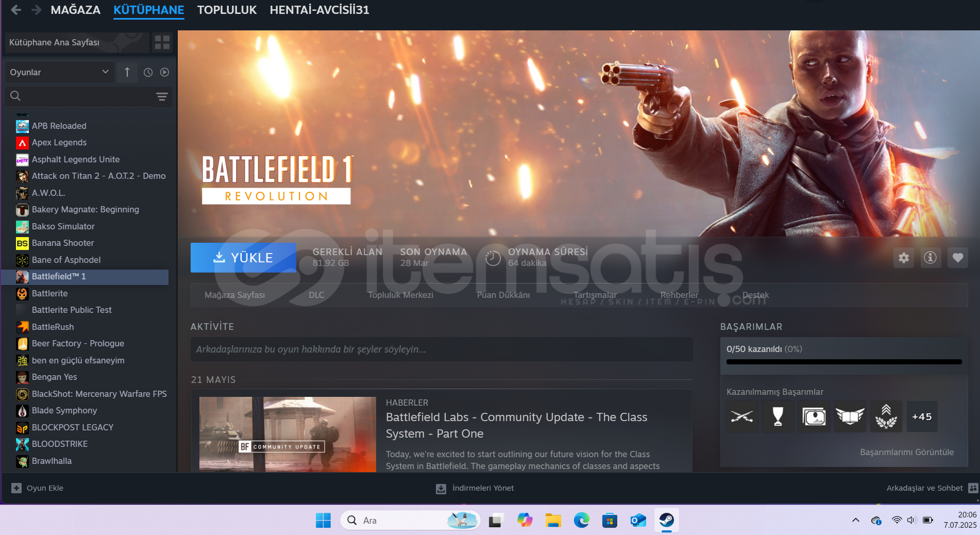
Task: Open the KÜTÜPHANE tab
Action: pyautogui.click(x=149, y=10)
